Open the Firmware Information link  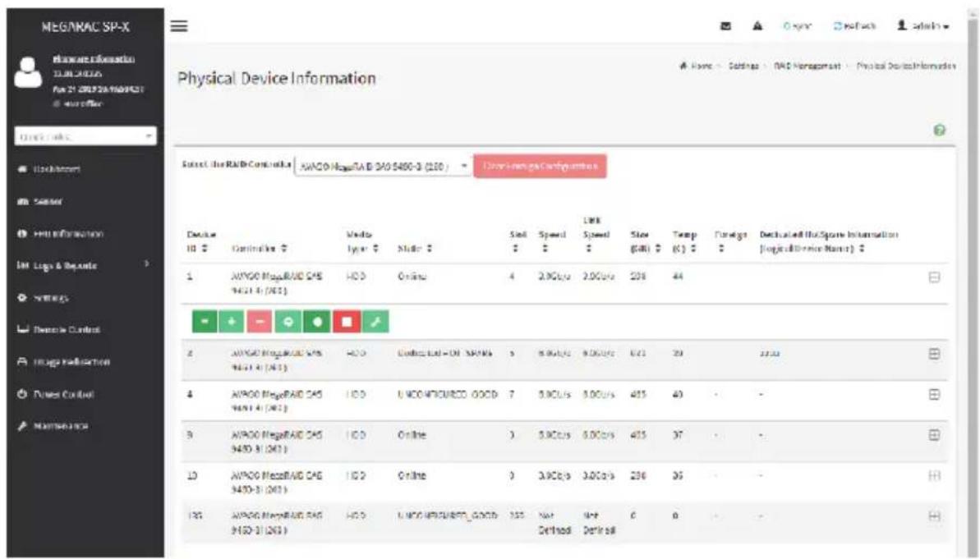click(x=93, y=59)
